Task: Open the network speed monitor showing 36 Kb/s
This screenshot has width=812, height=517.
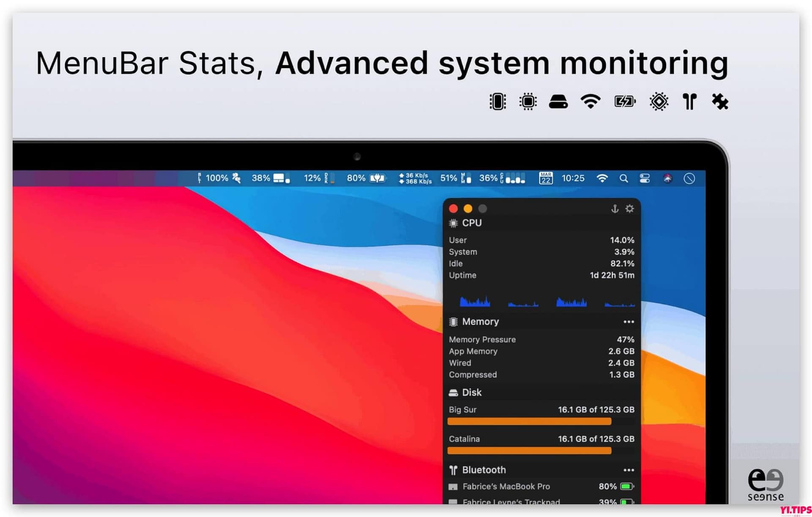Action: [x=414, y=178]
